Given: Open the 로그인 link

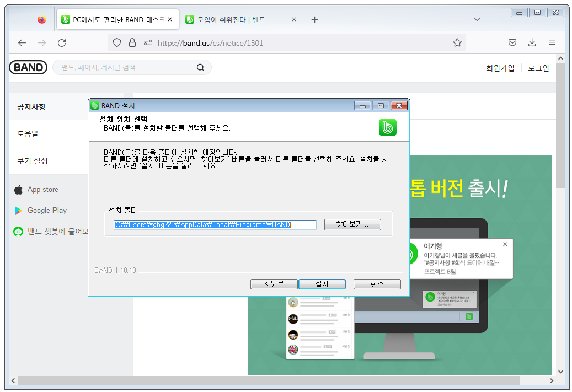Looking at the screenshot, I should 538,68.
